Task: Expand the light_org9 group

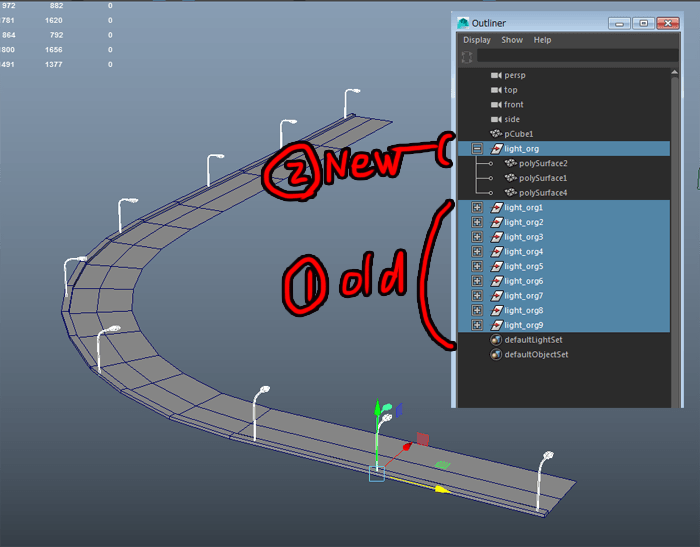Action: click(477, 325)
